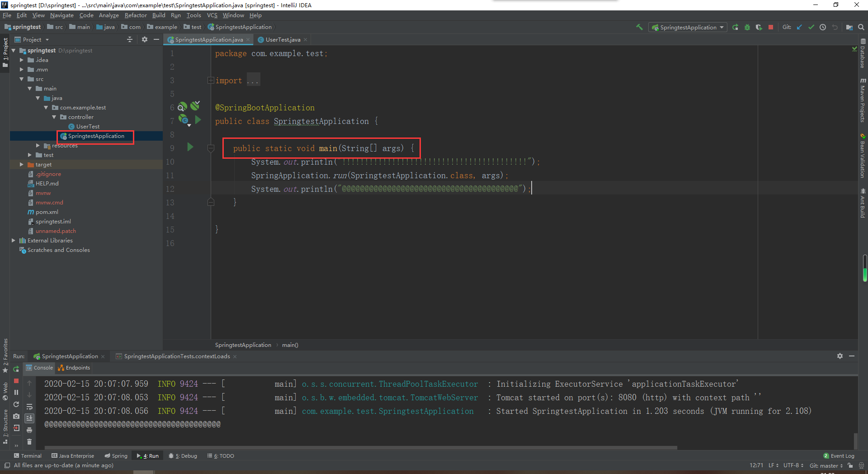The image size is (868, 474).
Task: Click the LF line separator status entry
Action: 774,465
